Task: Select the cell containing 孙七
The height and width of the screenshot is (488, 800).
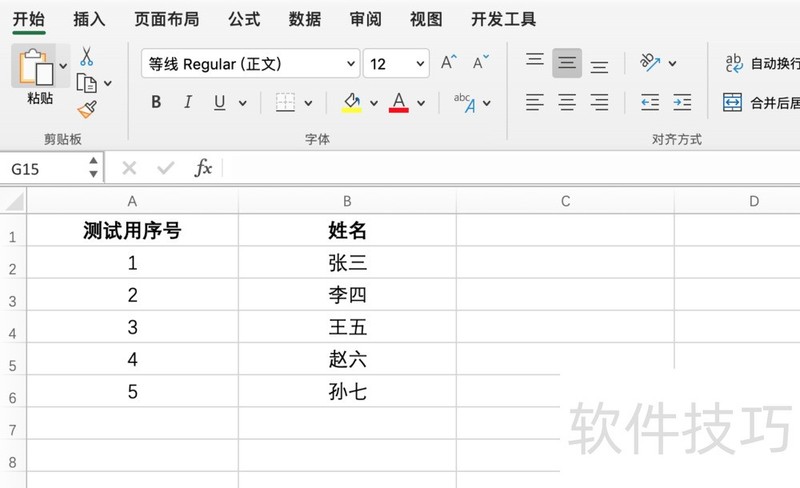Action: point(347,391)
